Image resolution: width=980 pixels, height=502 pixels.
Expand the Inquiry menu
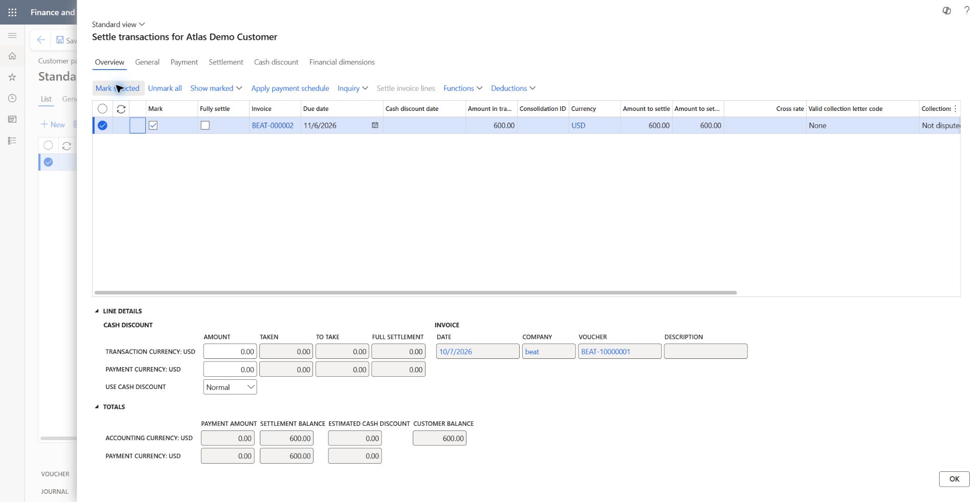[x=352, y=88]
